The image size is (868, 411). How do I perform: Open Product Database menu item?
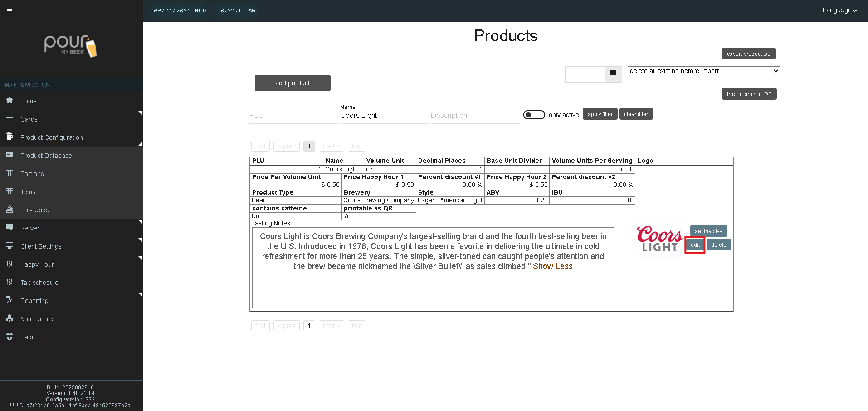tap(46, 156)
